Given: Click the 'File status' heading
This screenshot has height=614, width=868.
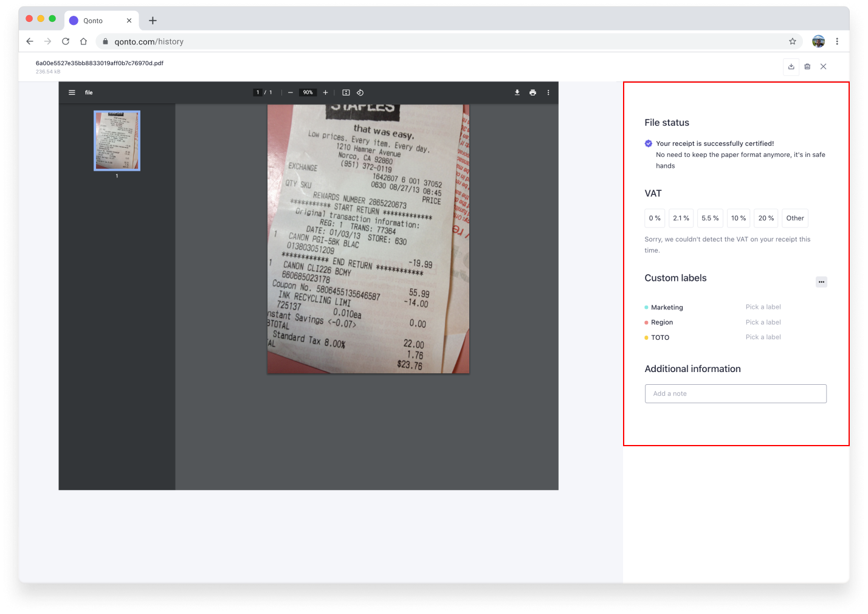Looking at the screenshot, I should coord(667,123).
